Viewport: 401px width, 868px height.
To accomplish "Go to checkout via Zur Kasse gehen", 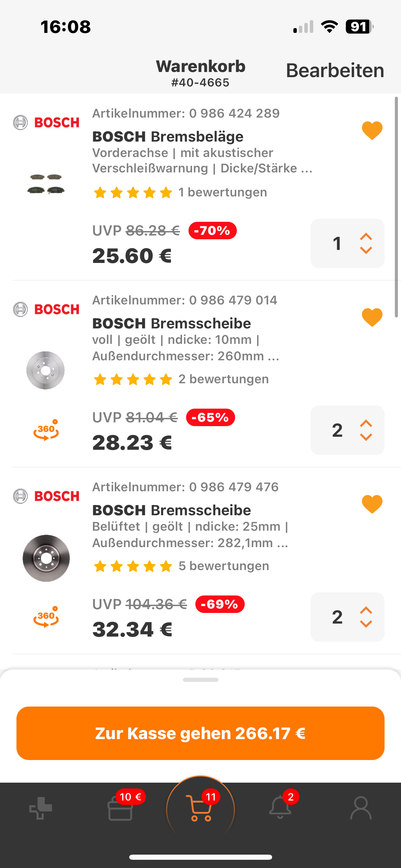I will [x=200, y=733].
